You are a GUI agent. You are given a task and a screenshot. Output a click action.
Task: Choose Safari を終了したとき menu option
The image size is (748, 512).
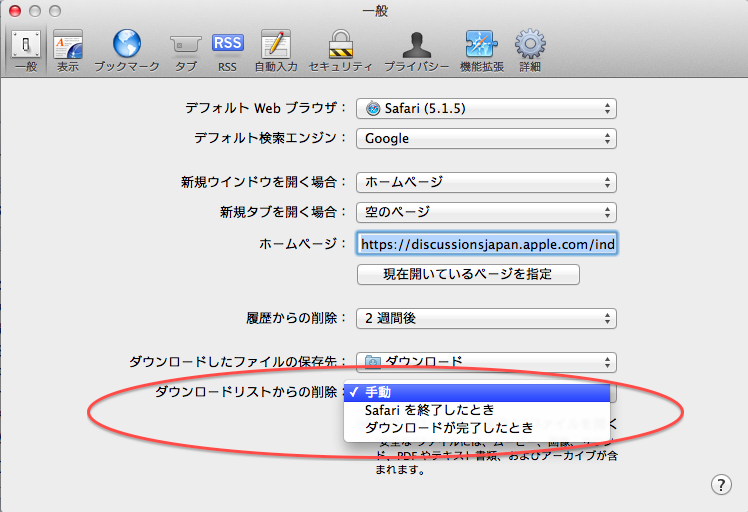coord(477,410)
